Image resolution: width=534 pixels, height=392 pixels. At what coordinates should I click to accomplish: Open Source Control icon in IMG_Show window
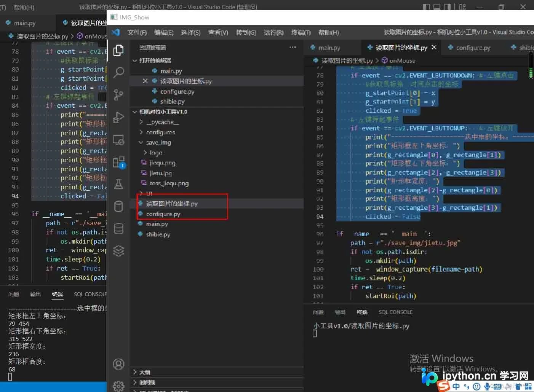click(x=118, y=94)
